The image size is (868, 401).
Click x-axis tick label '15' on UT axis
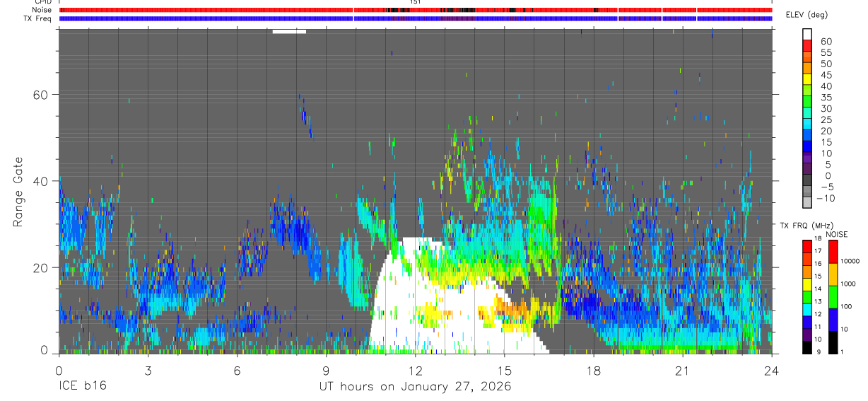coord(504,371)
